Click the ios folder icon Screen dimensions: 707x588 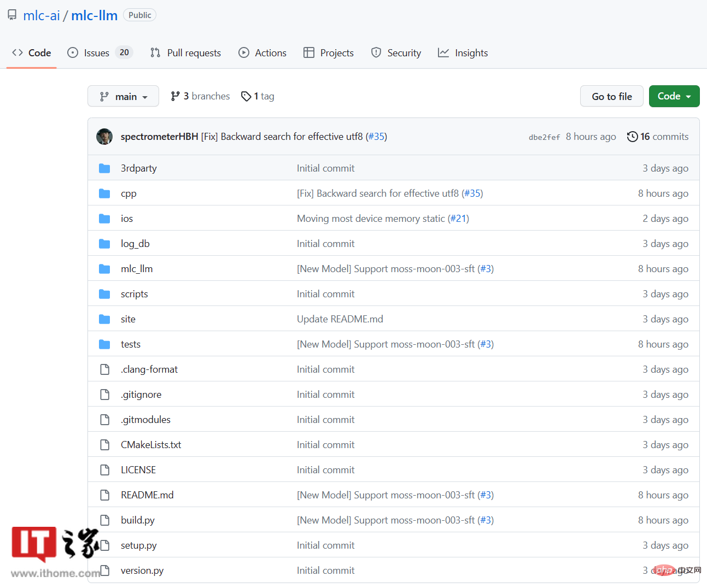(x=104, y=219)
